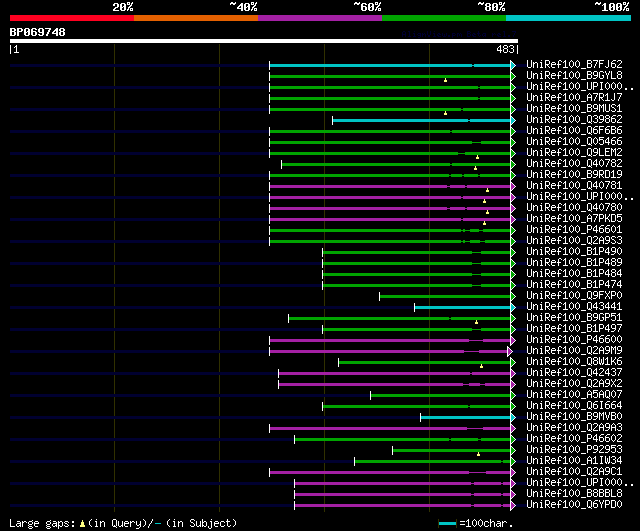
Task: Open the UniRef100_B9MUS1 hit label
Action: pyautogui.click(x=574, y=109)
